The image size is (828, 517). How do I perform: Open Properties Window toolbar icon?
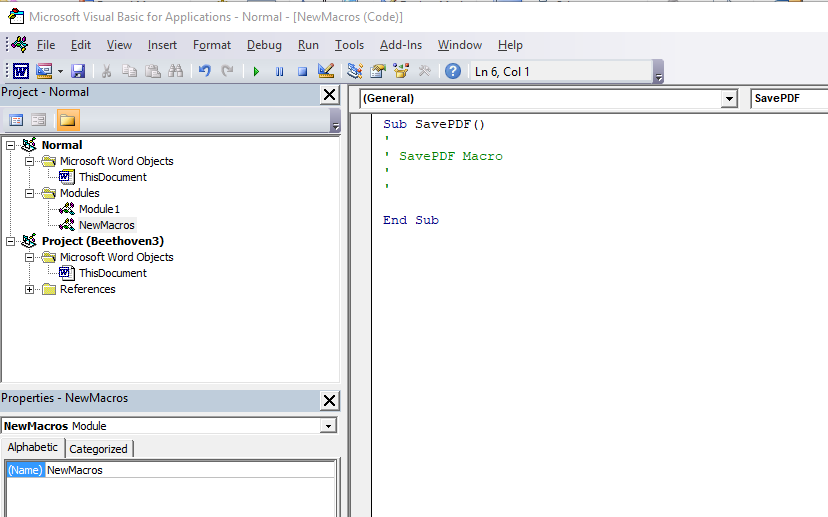[x=378, y=71]
